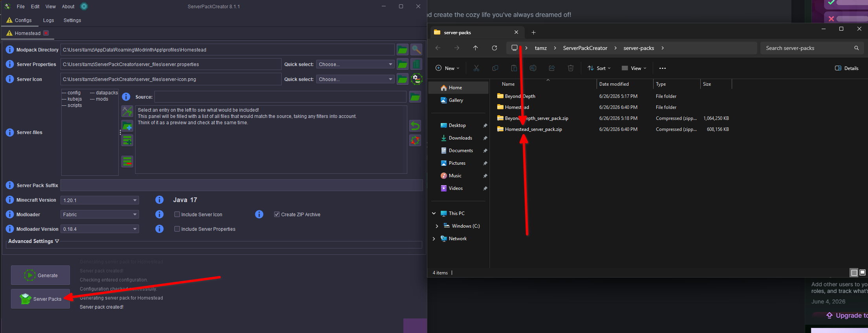Image resolution: width=868 pixels, height=333 pixels.
Task: Click the Server Pack Suffix input field
Action: [242, 185]
